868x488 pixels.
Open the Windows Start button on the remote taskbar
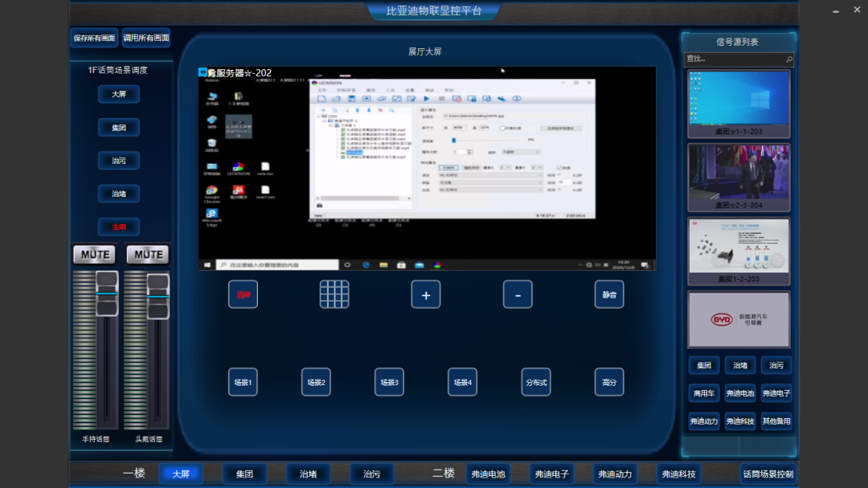[x=207, y=265]
